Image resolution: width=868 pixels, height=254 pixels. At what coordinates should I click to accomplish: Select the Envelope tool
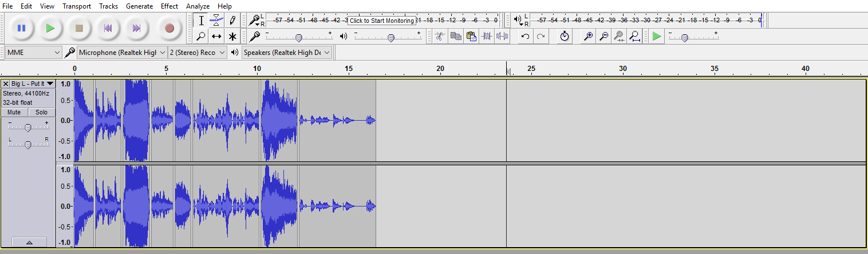[216, 21]
